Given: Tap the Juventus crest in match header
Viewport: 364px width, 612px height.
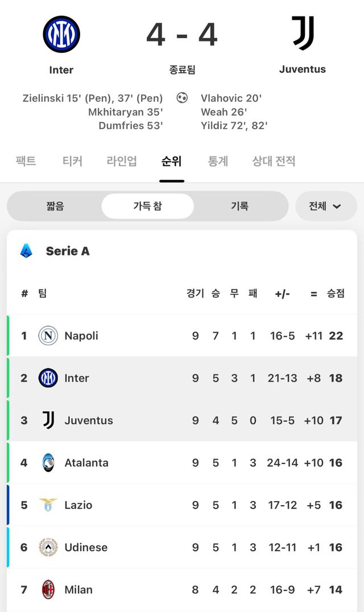Looking at the screenshot, I should (303, 34).
